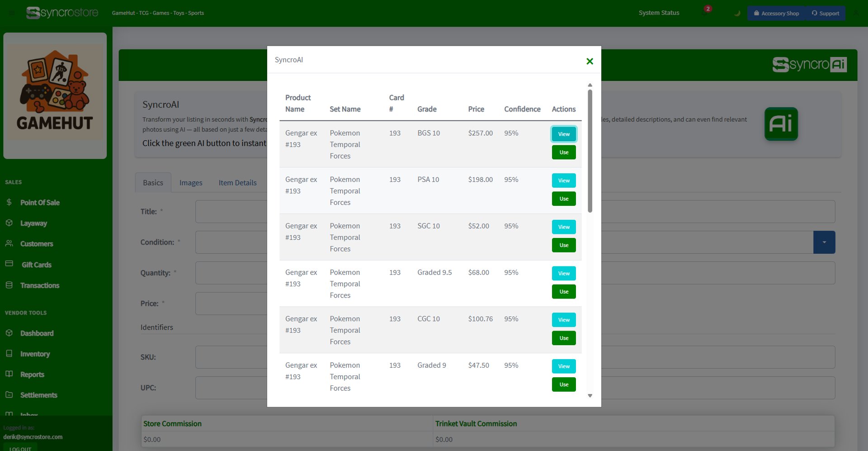Focus the SKU input field
Viewport: 868px width, 451px height.
tap(515, 357)
